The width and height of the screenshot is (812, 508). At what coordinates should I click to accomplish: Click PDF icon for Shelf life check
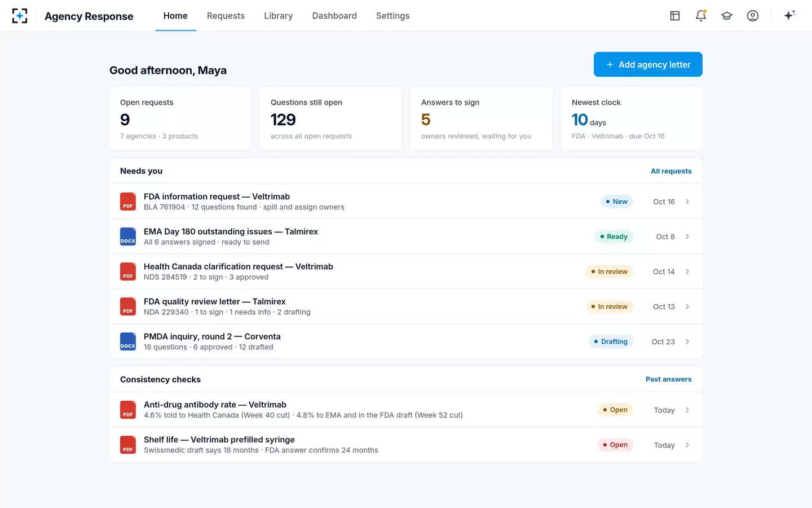pyautogui.click(x=128, y=445)
